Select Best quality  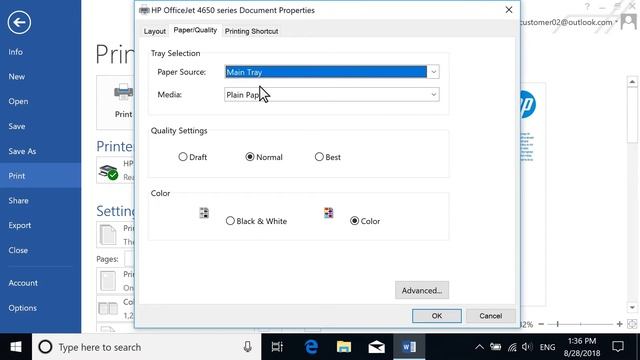[x=319, y=157]
